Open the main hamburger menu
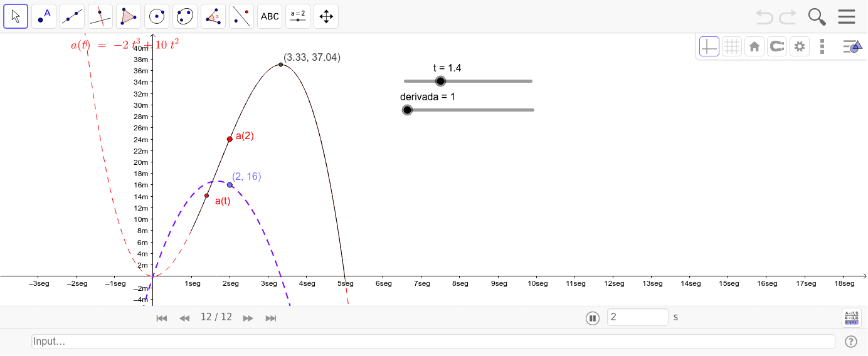The height and width of the screenshot is (356, 868). click(847, 16)
